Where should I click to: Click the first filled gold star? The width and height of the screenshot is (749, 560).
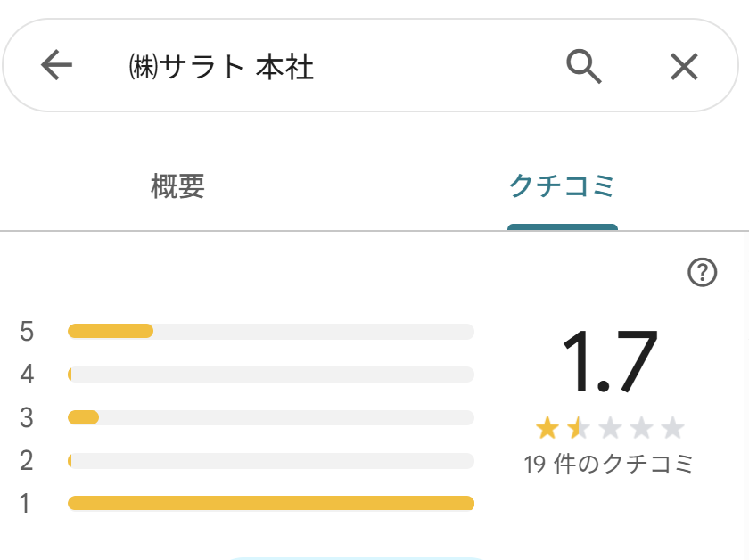(x=547, y=429)
